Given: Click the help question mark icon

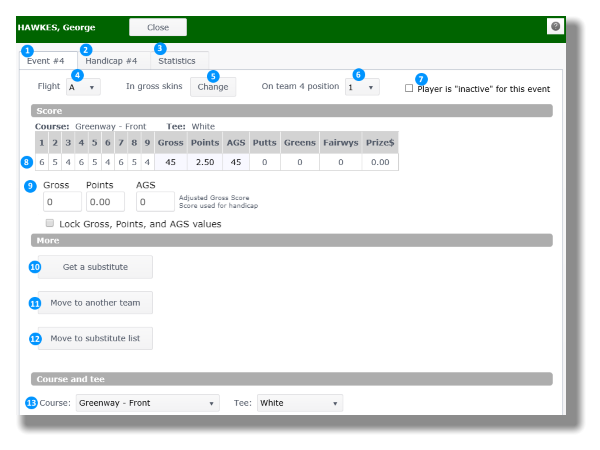Looking at the screenshot, I should point(555,26).
